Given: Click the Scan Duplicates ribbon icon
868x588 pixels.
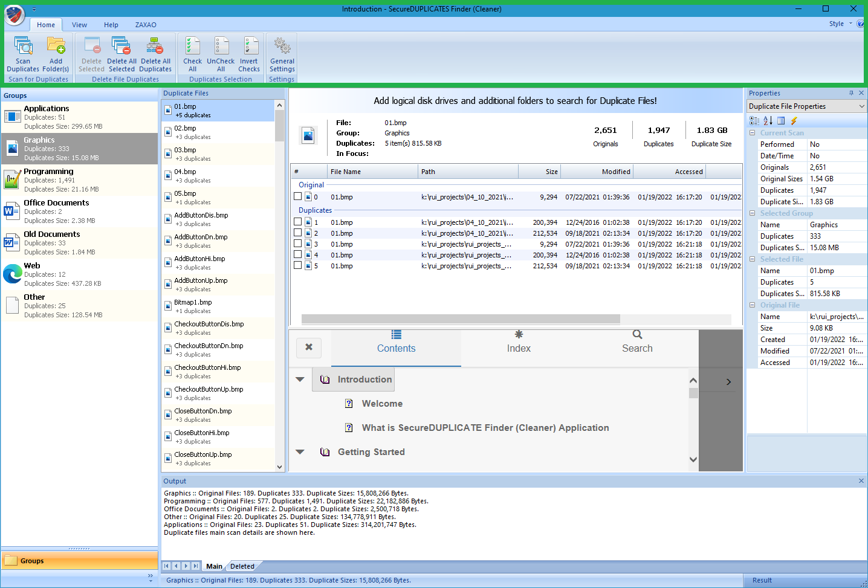Looking at the screenshot, I should [23, 54].
